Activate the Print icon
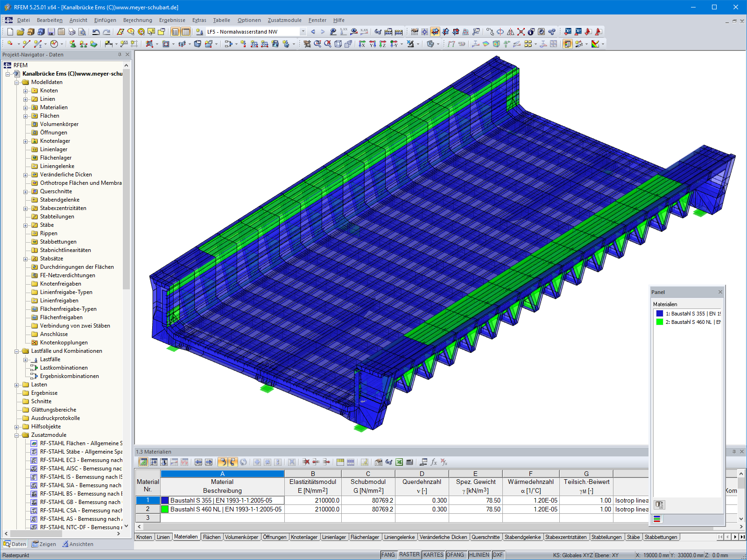The width and height of the screenshot is (747, 560). pos(71,32)
